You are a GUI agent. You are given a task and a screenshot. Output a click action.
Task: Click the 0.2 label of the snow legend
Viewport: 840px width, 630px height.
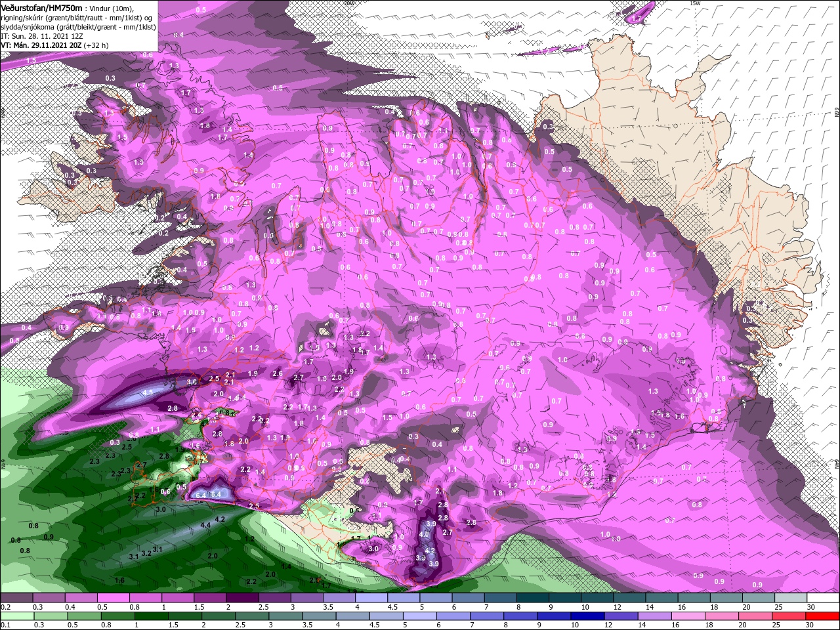click(x=6, y=607)
